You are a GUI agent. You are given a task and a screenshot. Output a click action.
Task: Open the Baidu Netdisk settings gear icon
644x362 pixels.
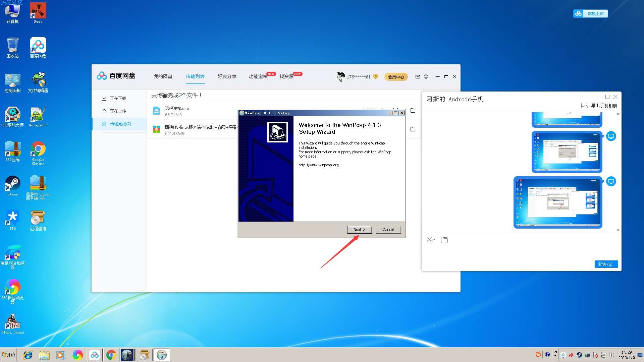426,76
